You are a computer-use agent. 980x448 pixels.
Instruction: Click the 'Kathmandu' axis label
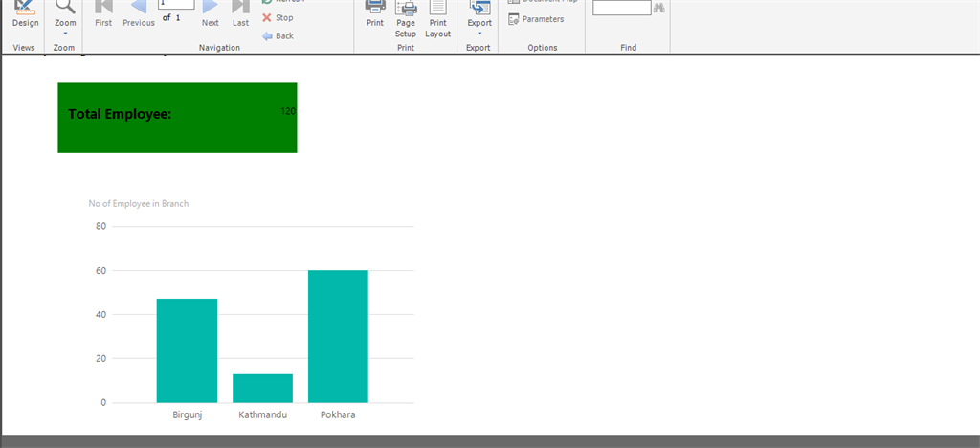(263, 414)
